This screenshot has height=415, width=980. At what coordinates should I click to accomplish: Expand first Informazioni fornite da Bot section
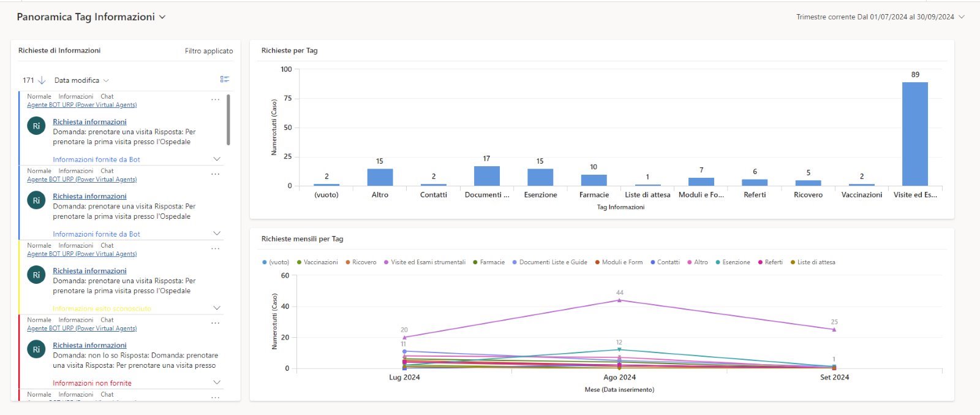tap(216, 159)
